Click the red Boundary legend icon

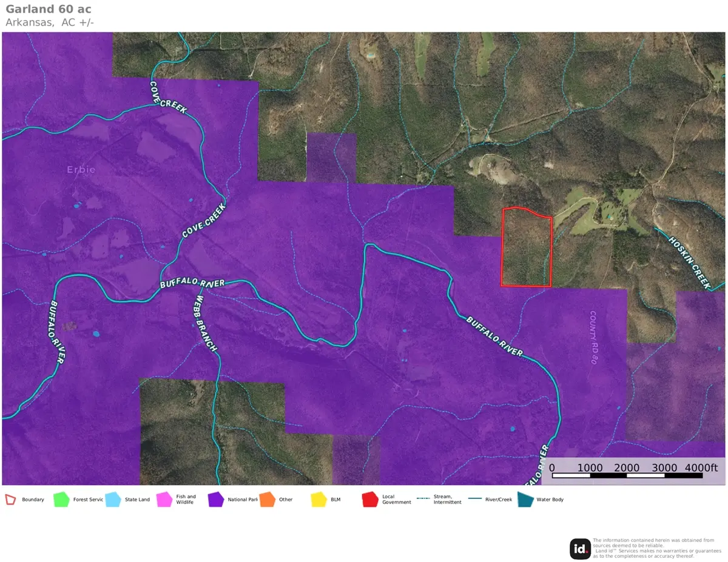11,500
